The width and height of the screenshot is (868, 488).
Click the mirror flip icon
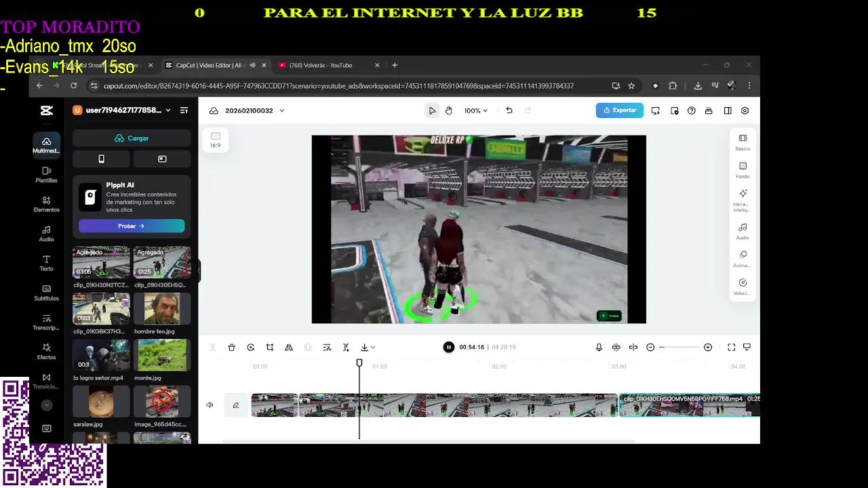point(289,348)
